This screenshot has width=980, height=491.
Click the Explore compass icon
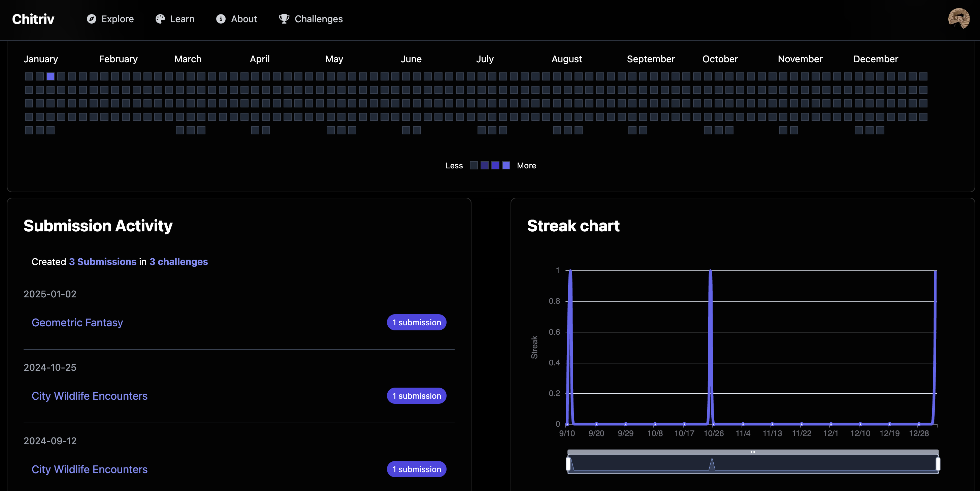(x=91, y=19)
